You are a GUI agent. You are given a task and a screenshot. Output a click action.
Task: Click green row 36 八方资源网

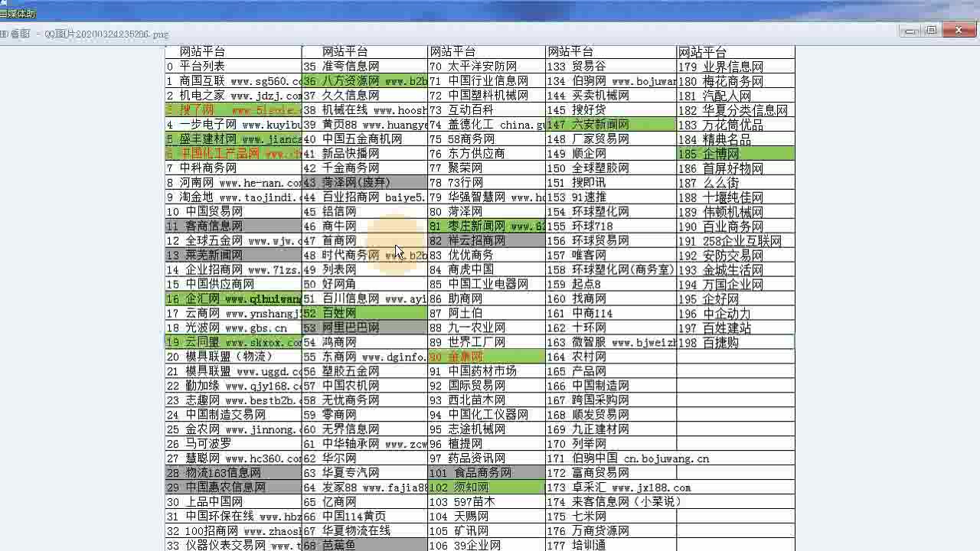pos(364,81)
